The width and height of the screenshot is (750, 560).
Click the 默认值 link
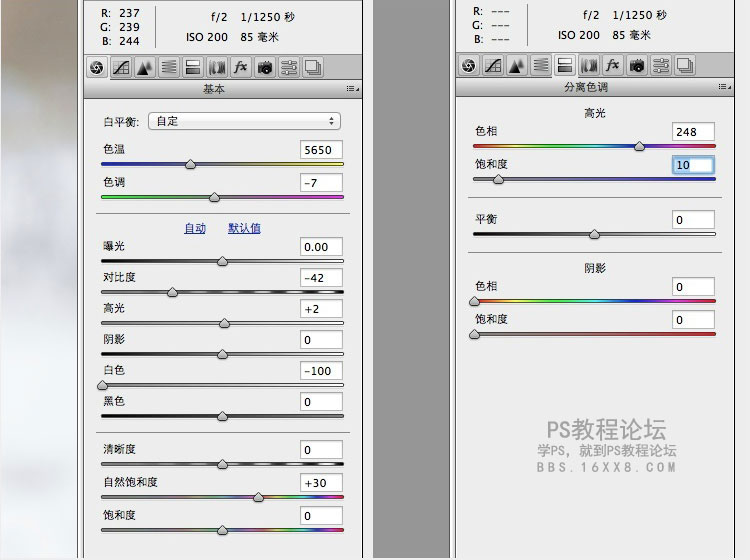[244, 229]
